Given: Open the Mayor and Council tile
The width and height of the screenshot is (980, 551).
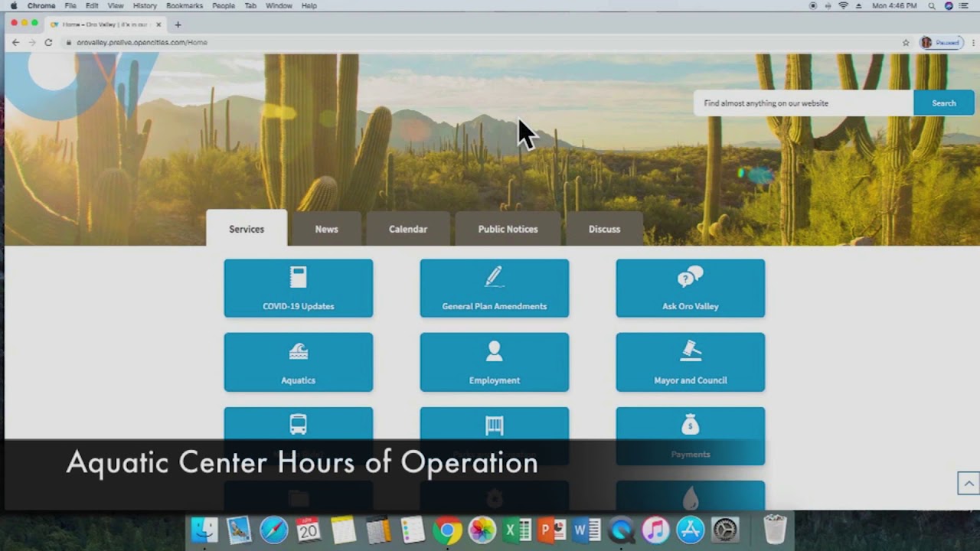Looking at the screenshot, I should tap(691, 362).
